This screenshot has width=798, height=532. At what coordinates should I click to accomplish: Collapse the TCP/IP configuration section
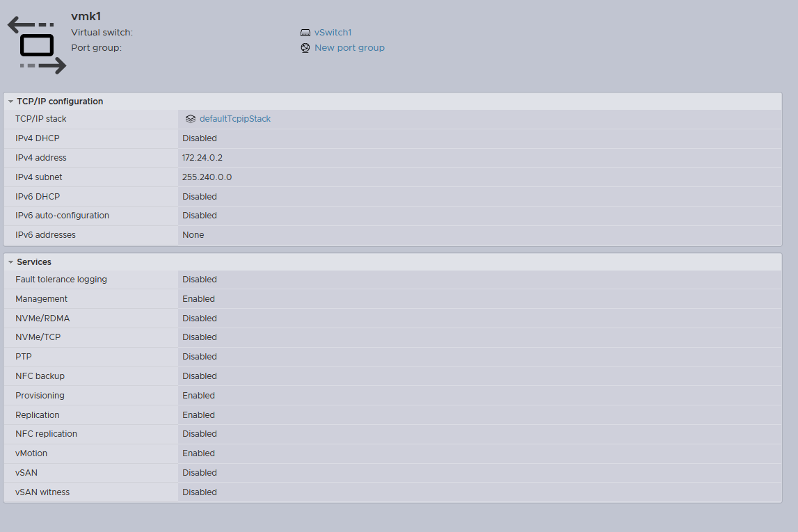click(x=10, y=102)
